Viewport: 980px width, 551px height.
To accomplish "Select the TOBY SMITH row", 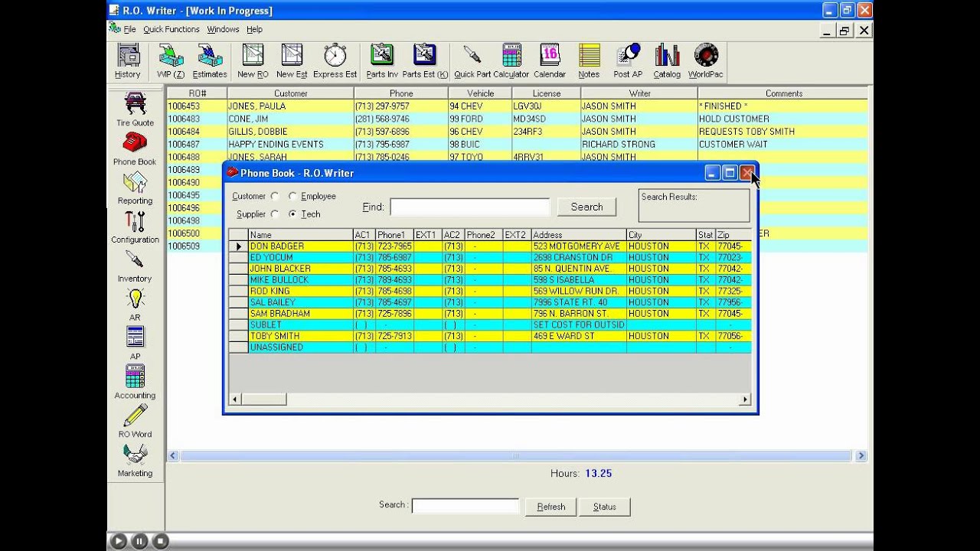I will (489, 336).
